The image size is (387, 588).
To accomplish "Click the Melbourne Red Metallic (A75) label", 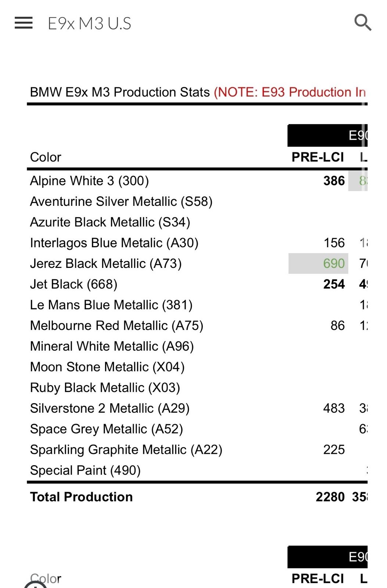I will [x=117, y=326].
